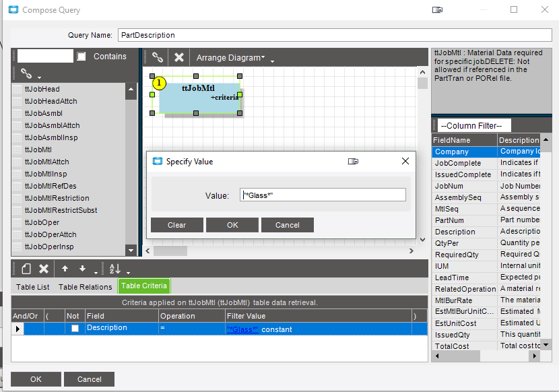Image resolution: width=559 pixels, height=392 pixels.
Task: Select ttJobMtl in the table list
Action: [38, 150]
